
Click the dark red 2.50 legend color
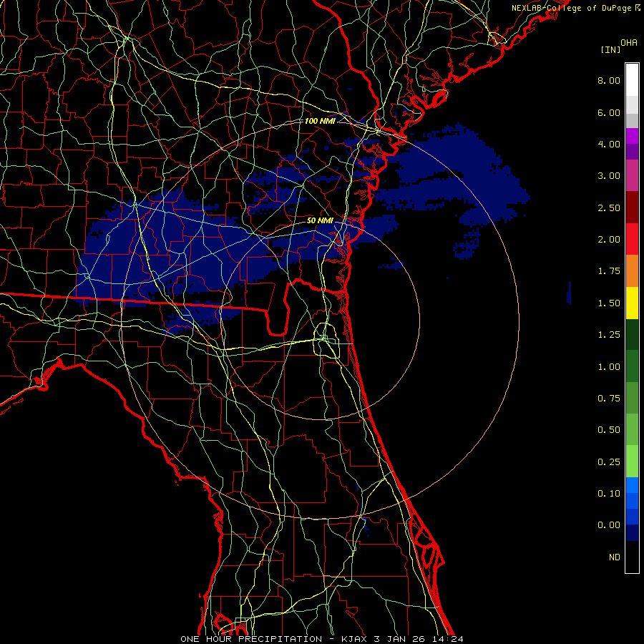[632, 208]
